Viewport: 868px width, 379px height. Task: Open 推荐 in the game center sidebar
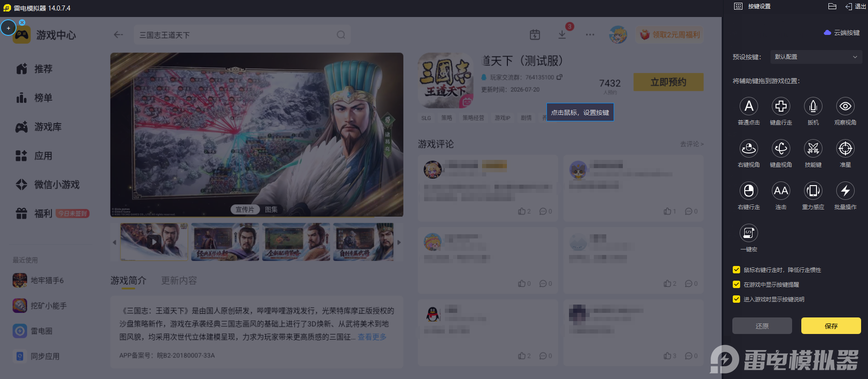[34, 69]
